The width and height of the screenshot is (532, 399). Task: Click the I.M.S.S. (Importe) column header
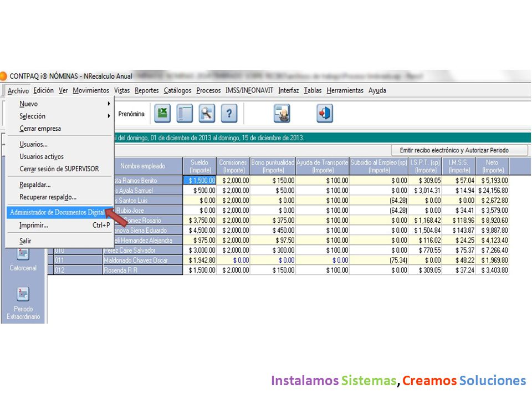(459, 166)
